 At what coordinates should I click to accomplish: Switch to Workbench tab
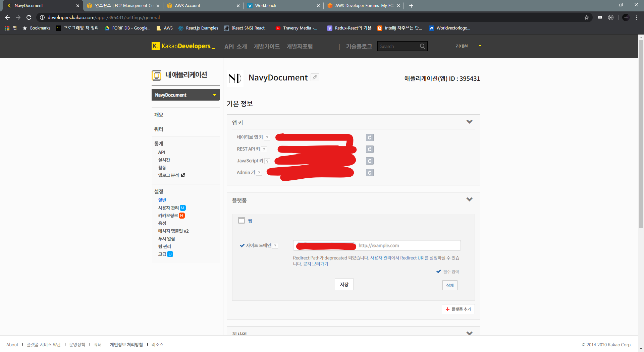(284, 6)
